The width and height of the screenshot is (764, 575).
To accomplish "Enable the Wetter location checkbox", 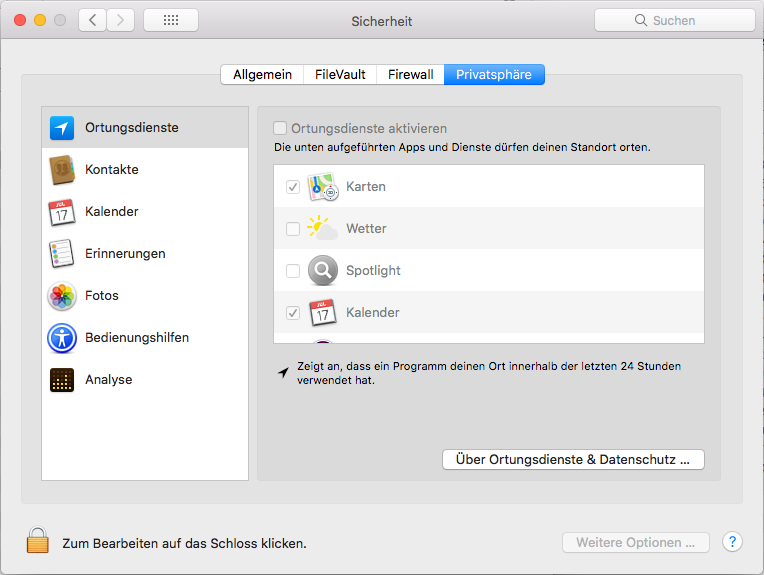I will 293,229.
